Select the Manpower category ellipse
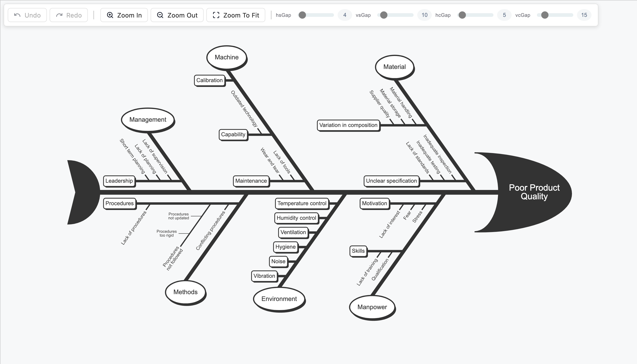Image resolution: width=637 pixels, height=364 pixels. pos(372,307)
